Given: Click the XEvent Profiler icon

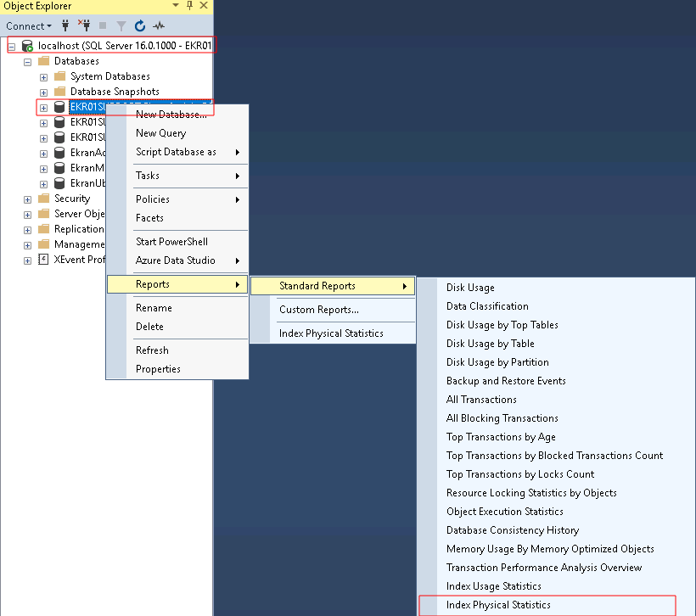Looking at the screenshot, I should pyautogui.click(x=42, y=260).
